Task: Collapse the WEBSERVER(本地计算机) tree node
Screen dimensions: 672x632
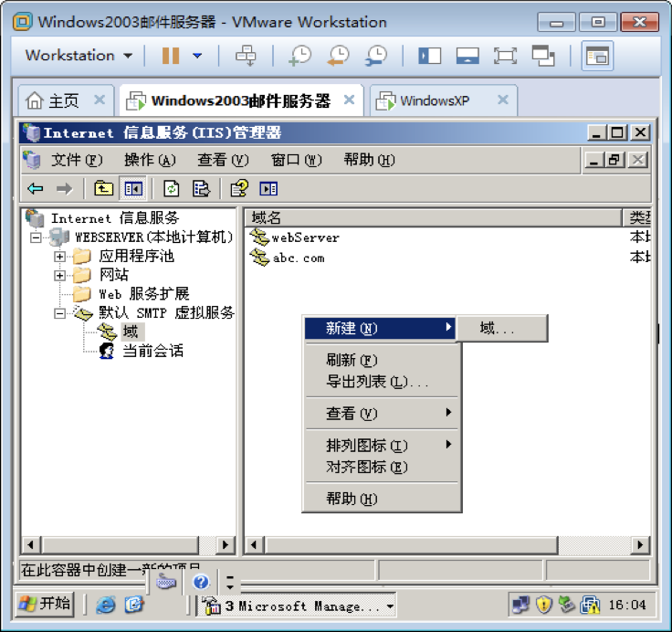Action: click(36, 237)
